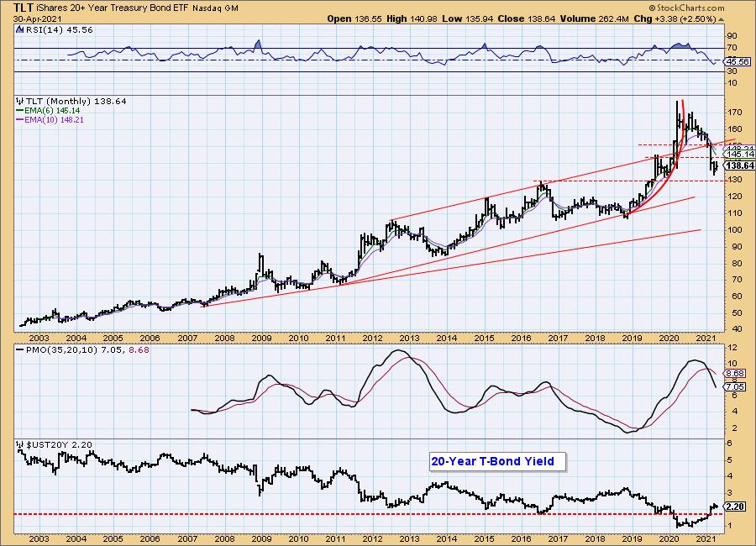Click the 12 label on PMO axis
This screenshot has height=546, width=756.
click(732, 347)
